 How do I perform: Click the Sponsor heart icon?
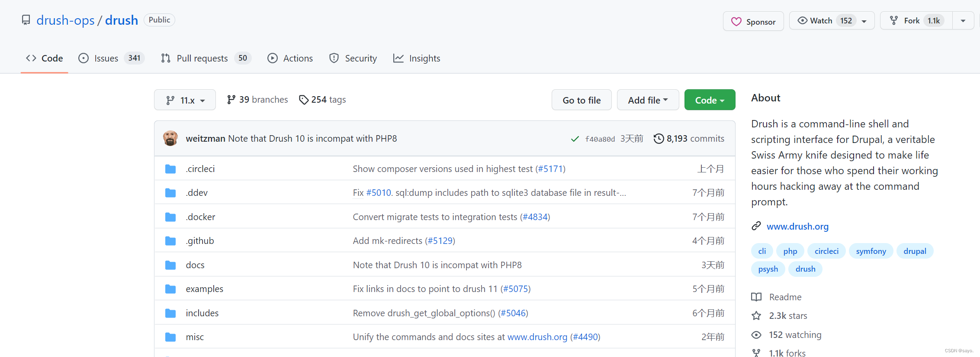coord(736,22)
